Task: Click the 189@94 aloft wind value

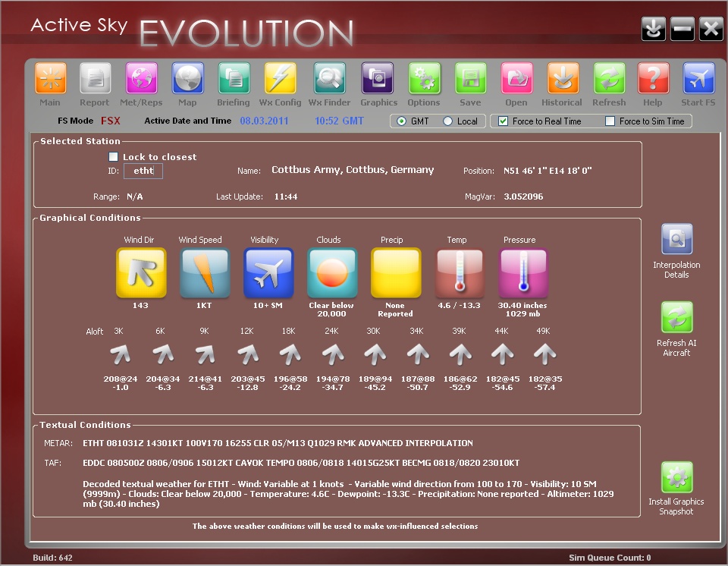Action: tap(375, 379)
